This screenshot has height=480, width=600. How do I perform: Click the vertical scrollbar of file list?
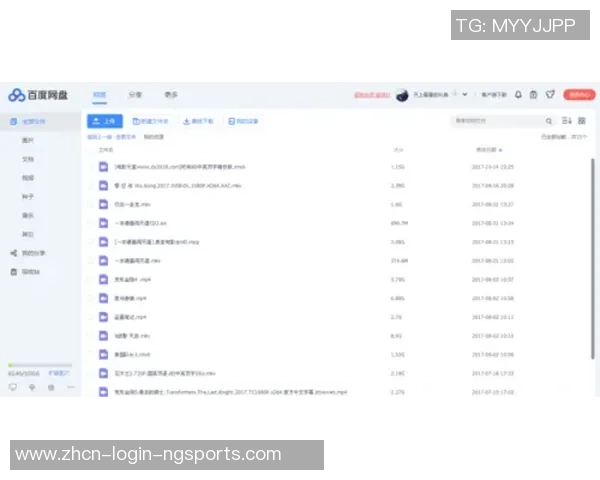pos(593,259)
